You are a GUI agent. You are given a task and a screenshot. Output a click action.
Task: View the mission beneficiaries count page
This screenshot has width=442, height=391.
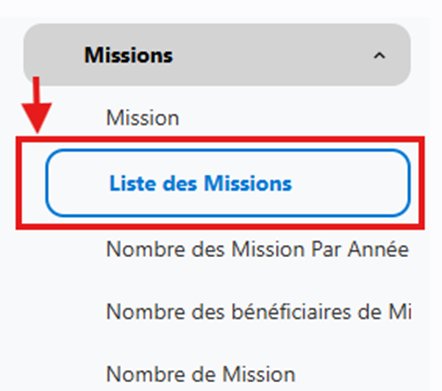point(259,312)
